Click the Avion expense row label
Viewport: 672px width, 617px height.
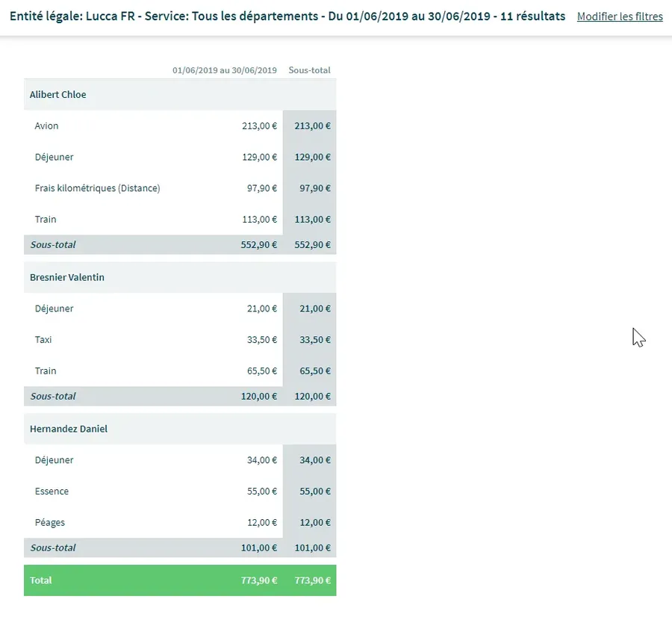(x=46, y=126)
